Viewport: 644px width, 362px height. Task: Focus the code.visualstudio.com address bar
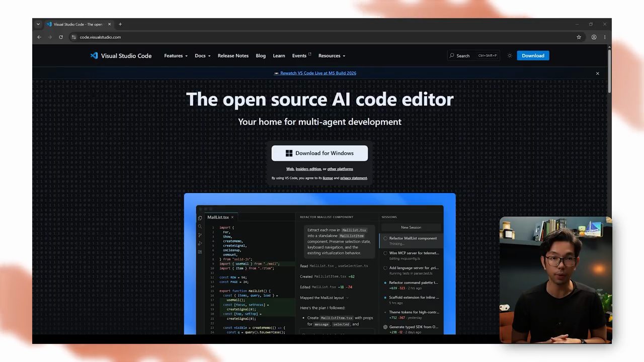(322, 37)
